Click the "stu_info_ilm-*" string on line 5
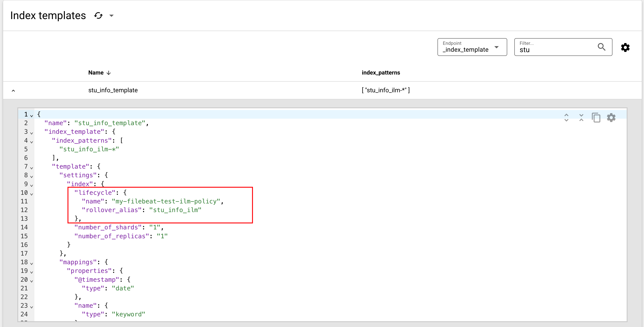This screenshot has width=644, height=327. 89,149
